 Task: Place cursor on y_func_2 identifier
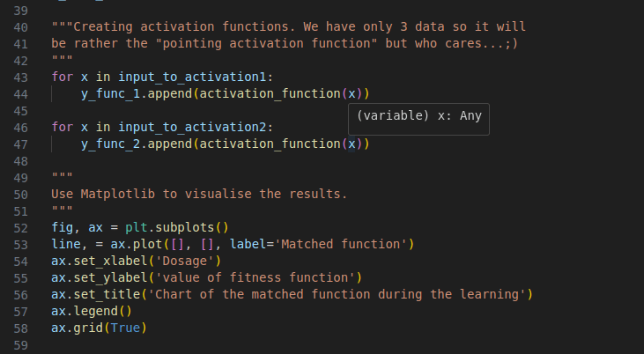tap(110, 144)
